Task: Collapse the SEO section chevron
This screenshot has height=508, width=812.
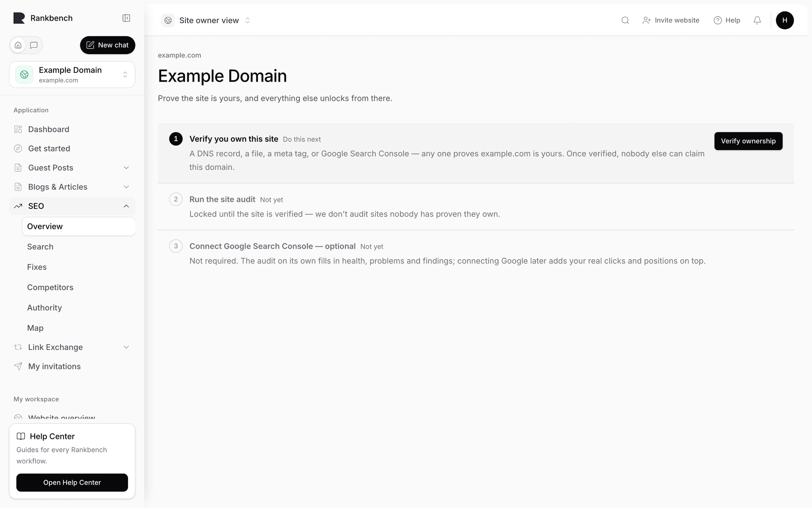Action: point(126,206)
